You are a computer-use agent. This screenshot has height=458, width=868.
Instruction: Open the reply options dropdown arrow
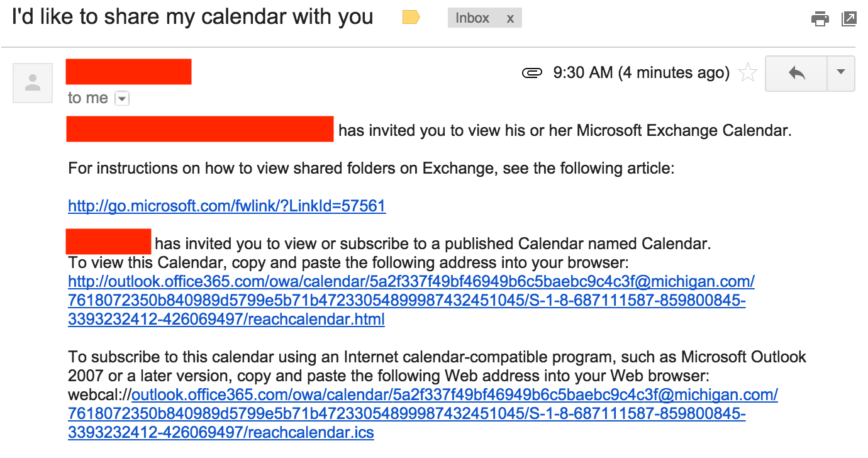[x=841, y=73]
